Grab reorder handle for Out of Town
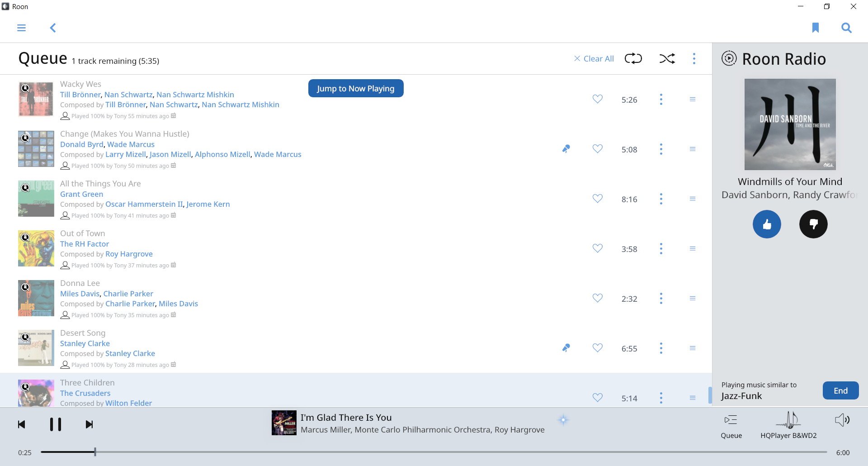This screenshot has width=868, height=466. coord(693,249)
